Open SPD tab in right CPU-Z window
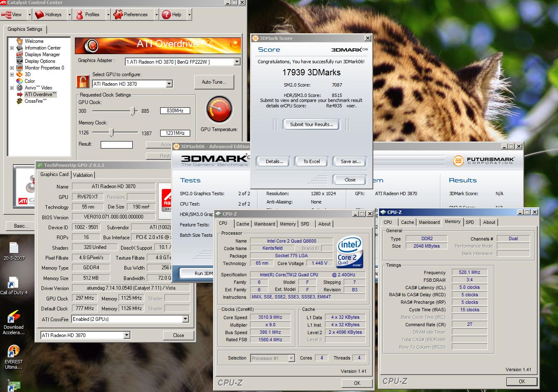The width and height of the screenshot is (558, 392). click(x=470, y=222)
